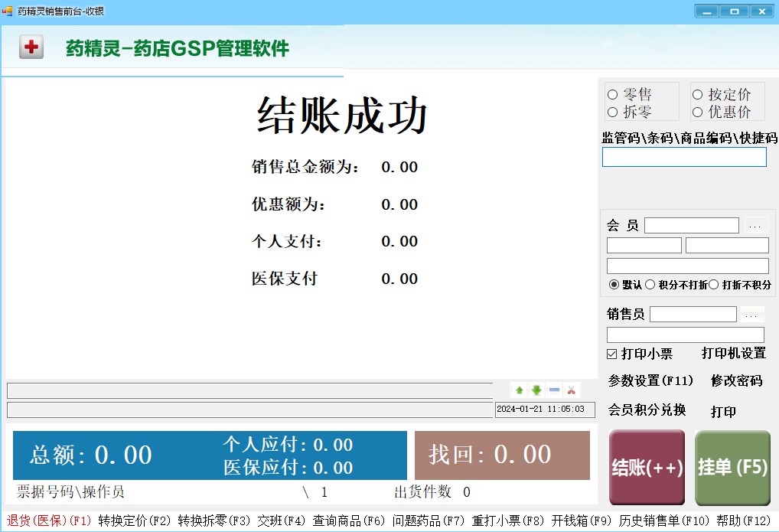779x532 pixels.
Task: Click the green up arrow icon
Action: [519, 390]
